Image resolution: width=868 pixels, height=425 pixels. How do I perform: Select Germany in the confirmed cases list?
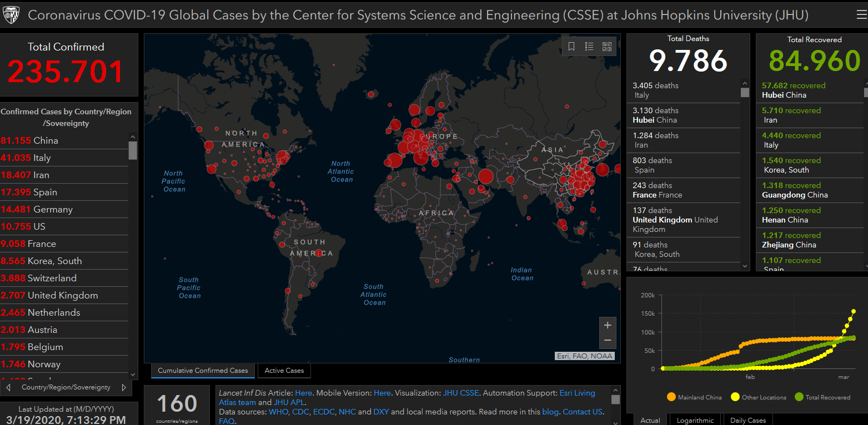(64, 209)
